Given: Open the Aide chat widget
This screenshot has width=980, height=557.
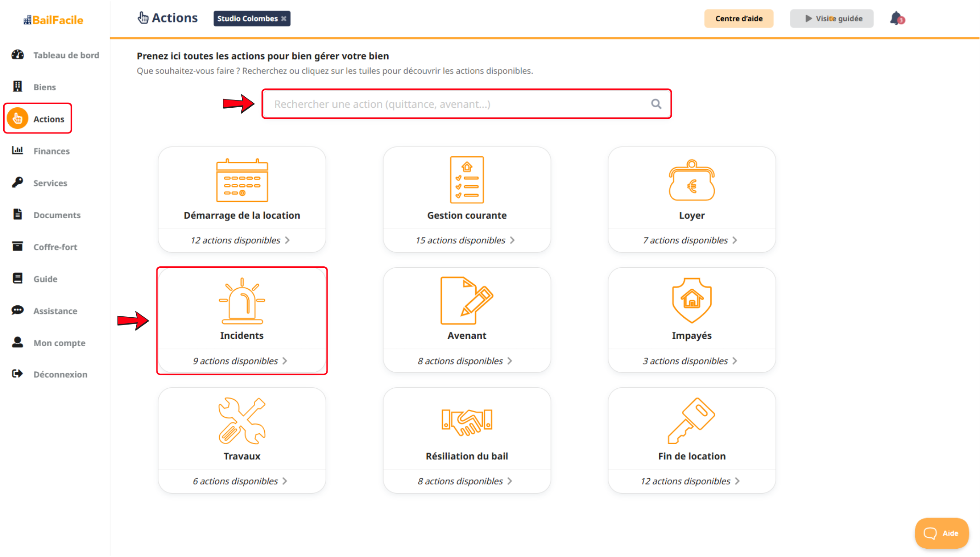Looking at the screenshot, I should coord(941,533).
